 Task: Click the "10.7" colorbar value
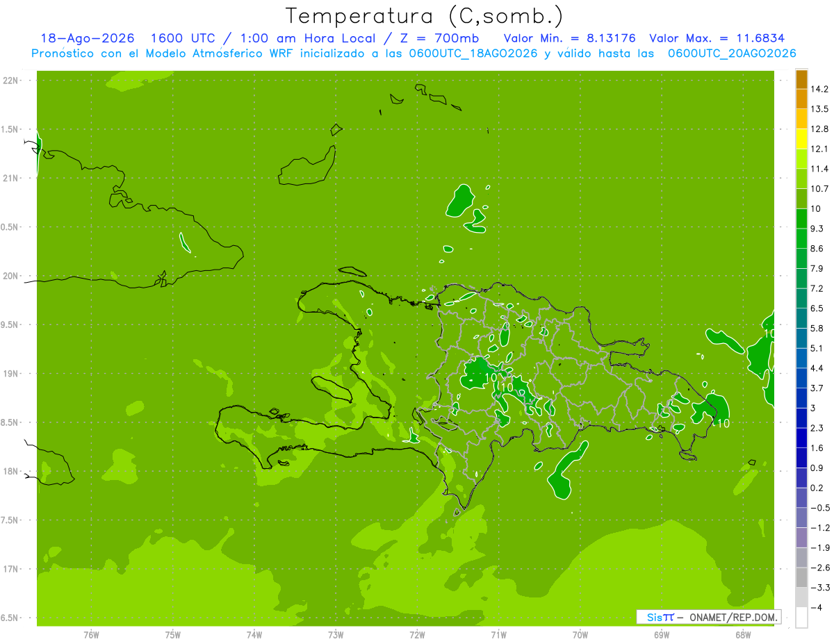click(x=819, y=188)
